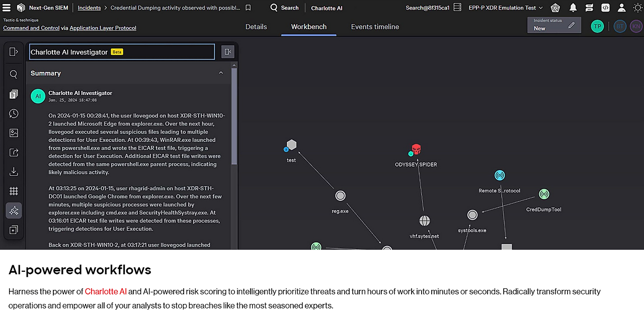This screenshot has width=644, height=320.
Task: Click the BT user avatar
Action: [620, 27]
